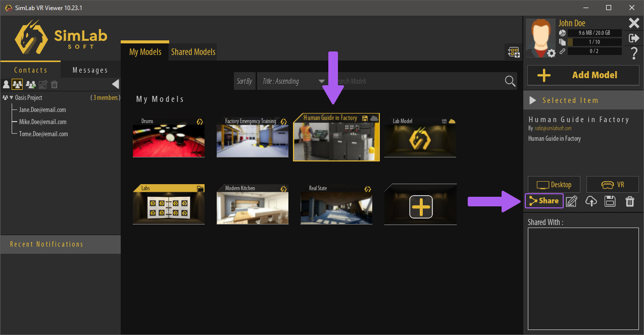The image size is (644, 335).
Task: Click SimLab badge on Real State tile
Action: (x=368, y=189)
